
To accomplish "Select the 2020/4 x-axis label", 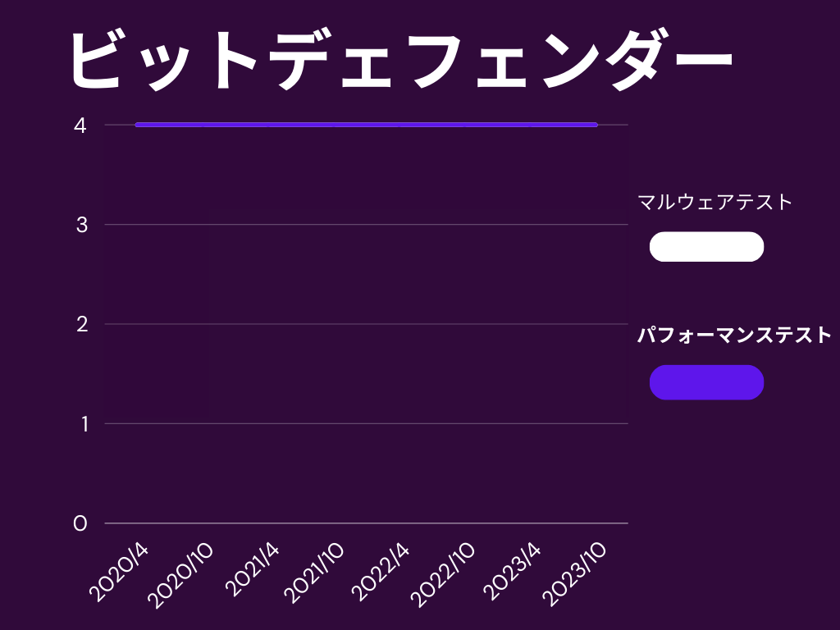I will point(120,573).
